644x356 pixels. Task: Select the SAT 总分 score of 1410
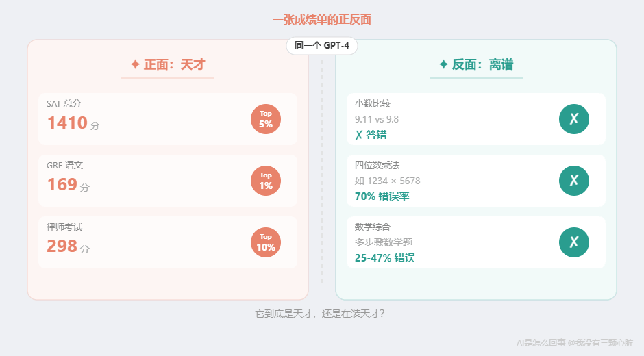[x=67, y=123]
